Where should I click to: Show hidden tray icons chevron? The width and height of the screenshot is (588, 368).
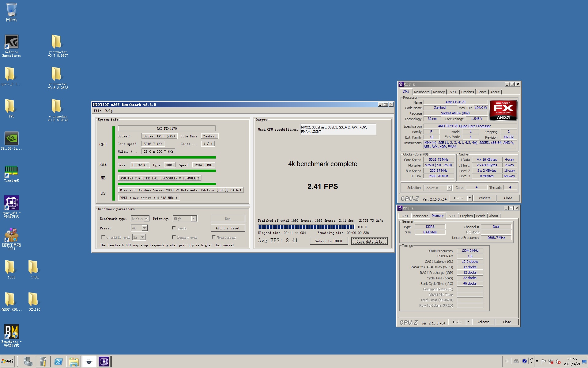pos(537,361)
